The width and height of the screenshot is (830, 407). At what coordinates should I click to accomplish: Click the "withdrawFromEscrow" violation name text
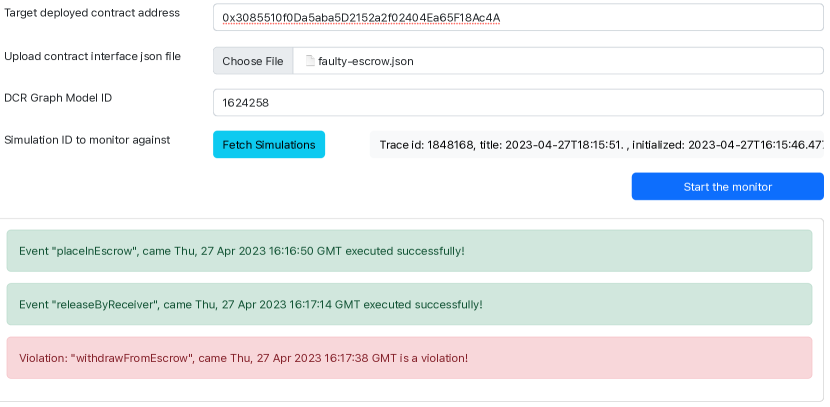(131, 357)
